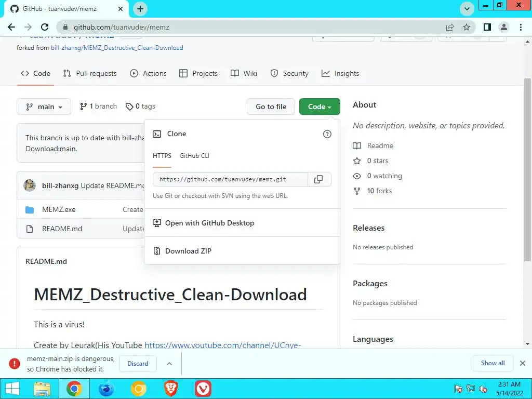The width and height of the screenshot is (532, 399).
Task: Click the browser address bar
Action: 251,27
